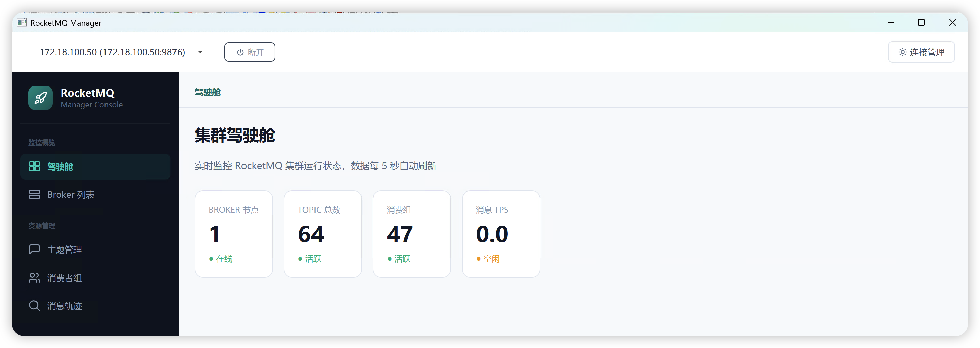Close the RocketMQ Manager window
The width and height of the screenshot is (980, 348).
point(952,22)
